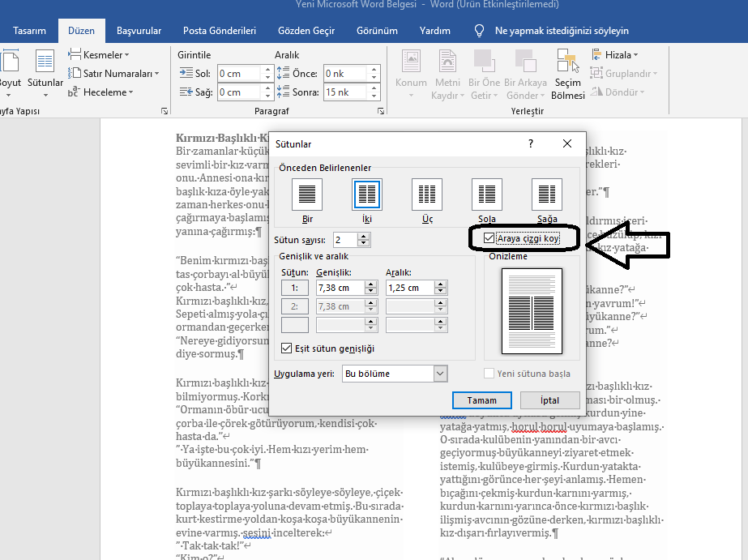Toggle Eşit sütun genişliği option

point(287,348)
